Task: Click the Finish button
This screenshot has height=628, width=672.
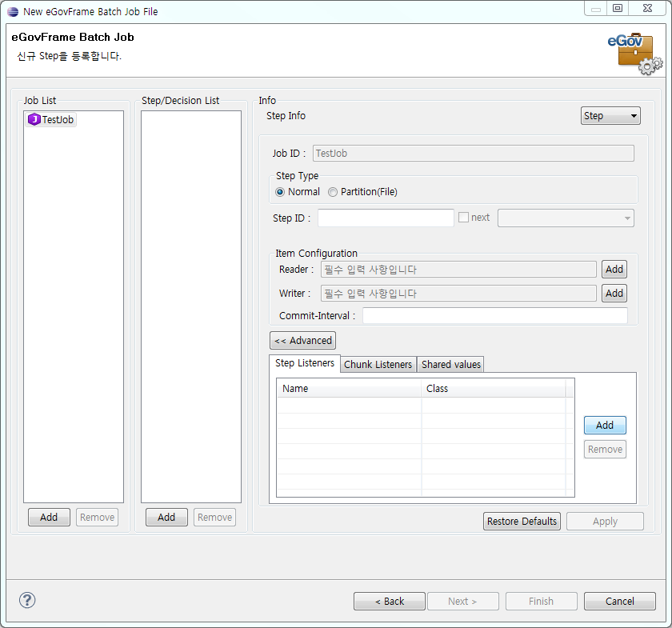Action: pyautogui.click(x=542, y=602)
